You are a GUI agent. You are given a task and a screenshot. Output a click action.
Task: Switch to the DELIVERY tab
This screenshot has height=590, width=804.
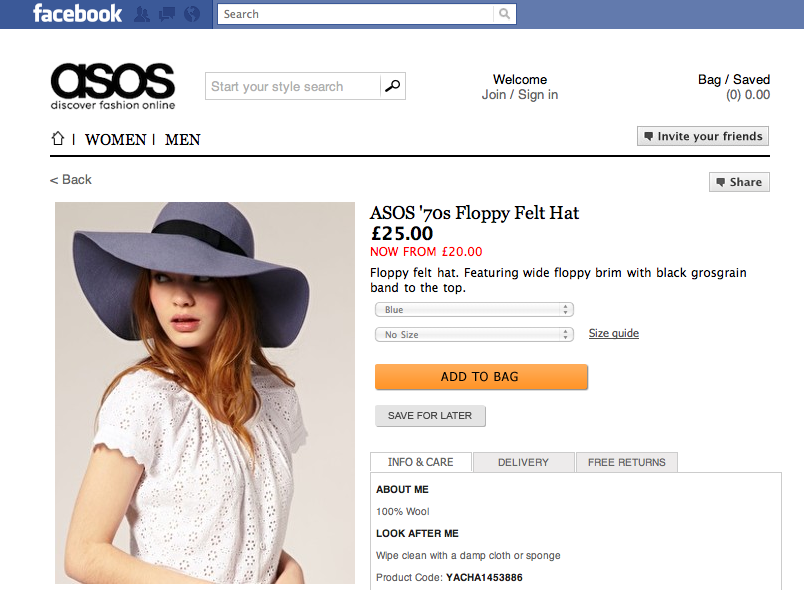[523, 462]
